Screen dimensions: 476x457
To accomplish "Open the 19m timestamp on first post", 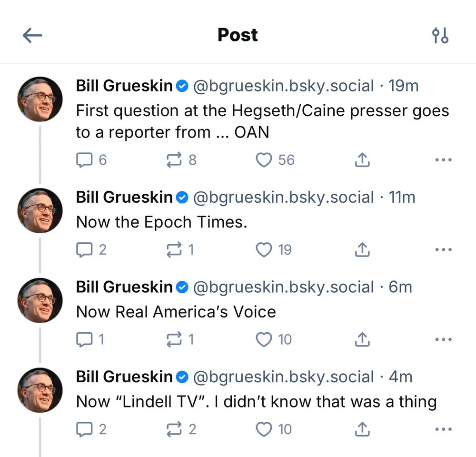I will 403,86.
